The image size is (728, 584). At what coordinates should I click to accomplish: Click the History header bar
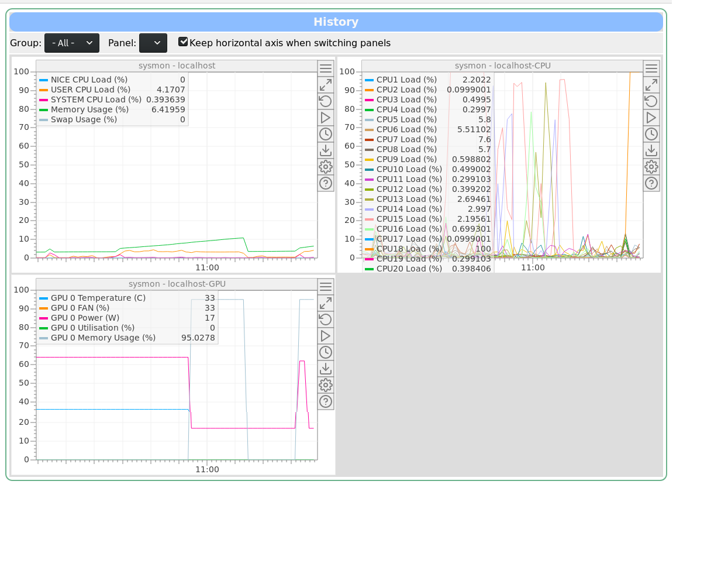[x=336, y=22]
